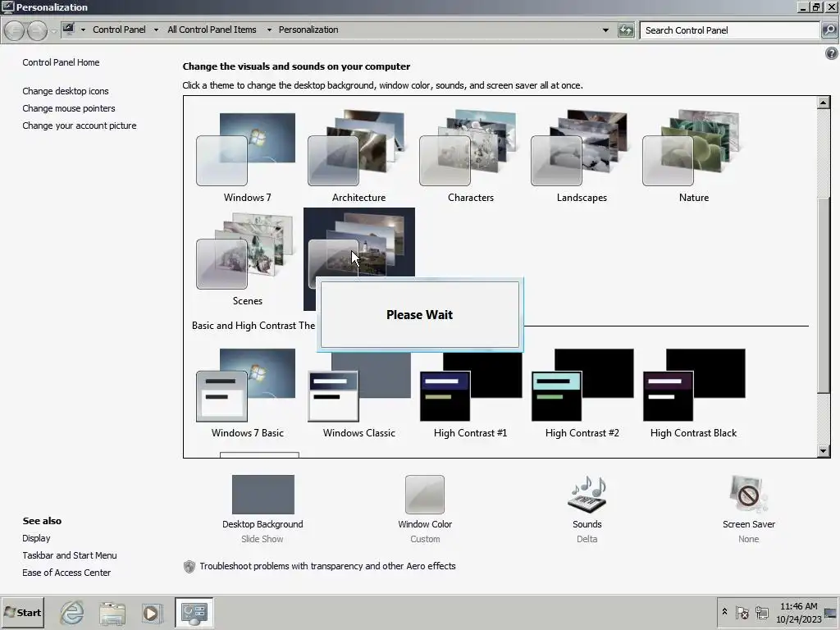840x630 pixels.
Task: Expand the All Control Panel Items arrow
Action: tap(269, 30)
